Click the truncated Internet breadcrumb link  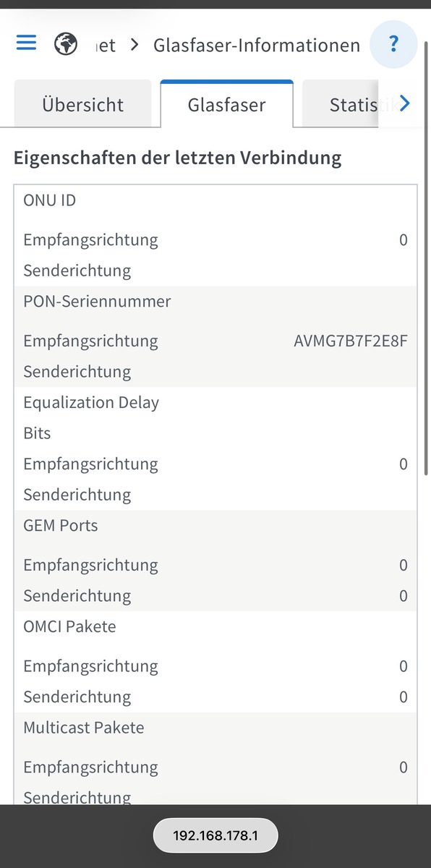[x=105, y=46]
